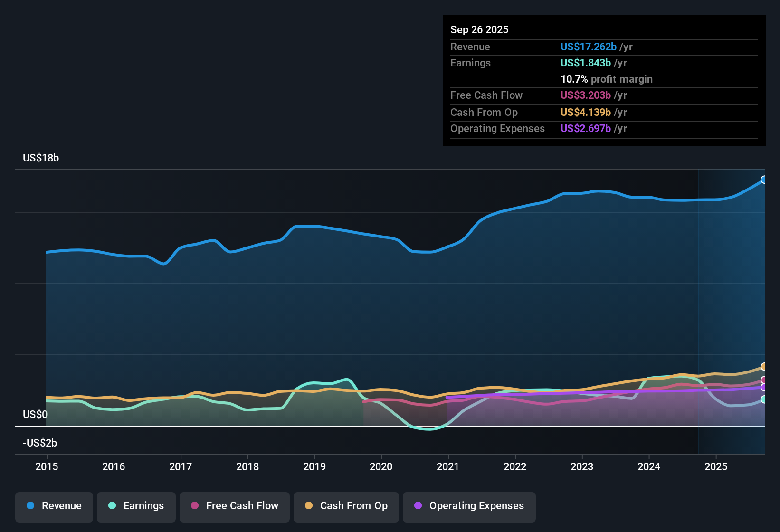
Task: Click the Free Cash Flow legend button
Action: tap(234, 506)
